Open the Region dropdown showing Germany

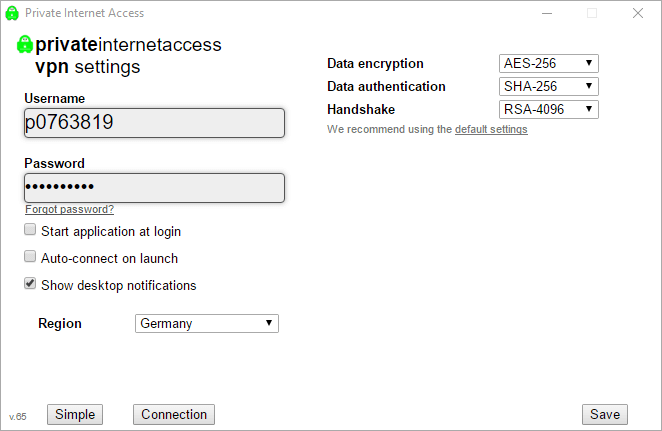tap(207, 323)
